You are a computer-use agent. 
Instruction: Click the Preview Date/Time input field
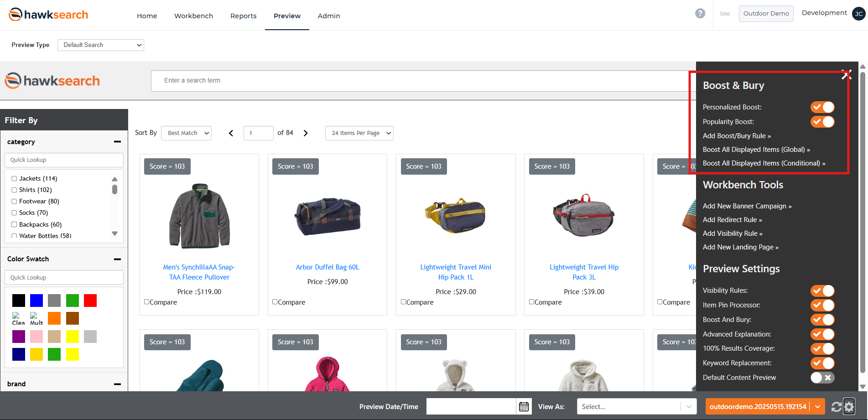(x=471, y=406)
